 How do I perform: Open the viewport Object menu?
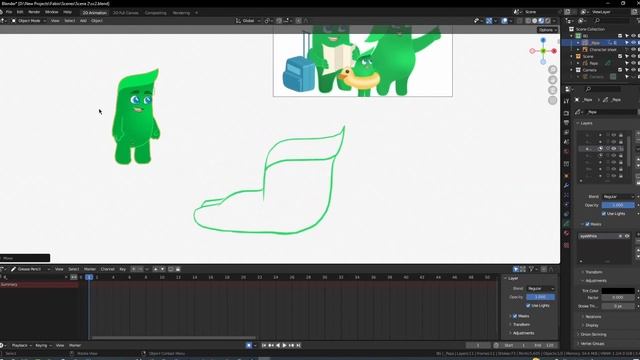pos(97,20)
